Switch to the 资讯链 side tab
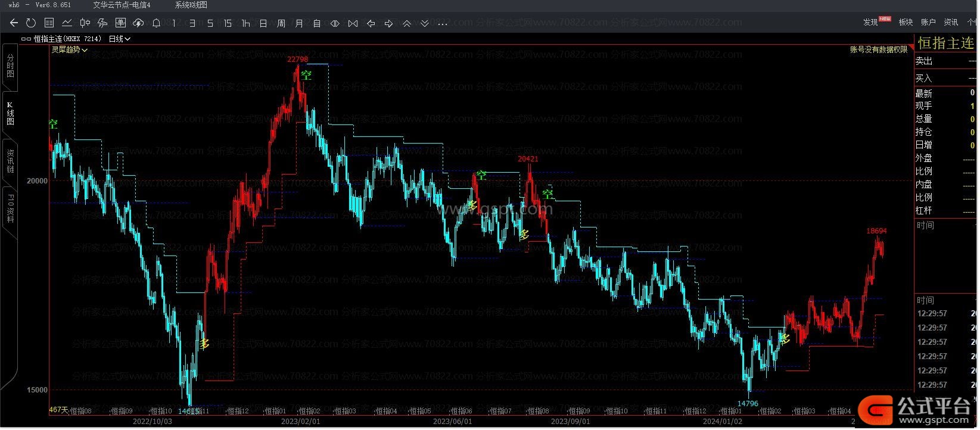 click(10, 161)
